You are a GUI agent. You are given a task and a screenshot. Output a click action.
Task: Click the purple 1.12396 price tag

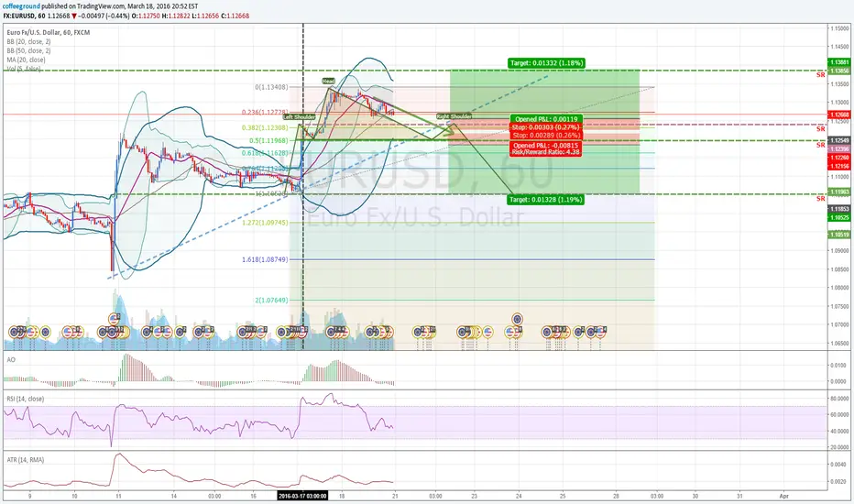point(838,148)
